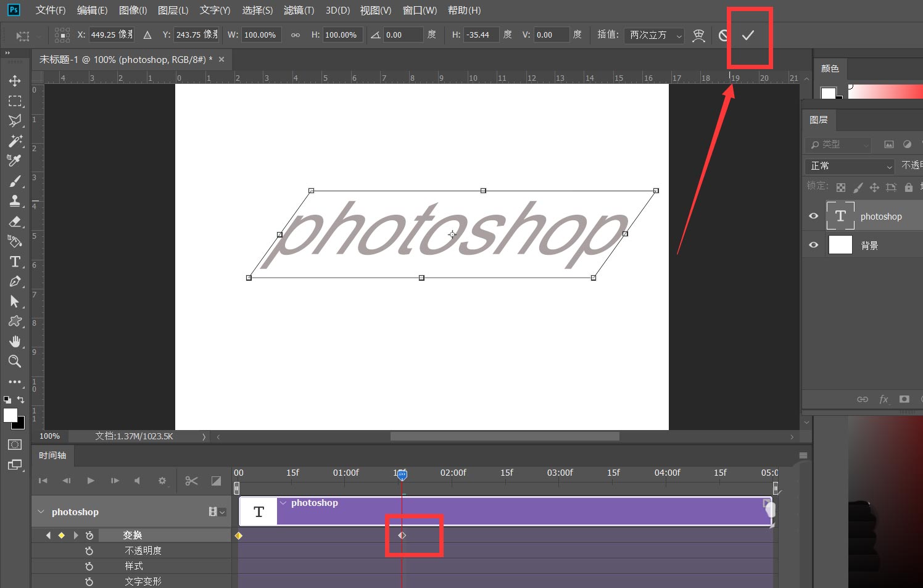Commit the transform with the checkmark
923x588 pixels.
[x=748, y=35]
